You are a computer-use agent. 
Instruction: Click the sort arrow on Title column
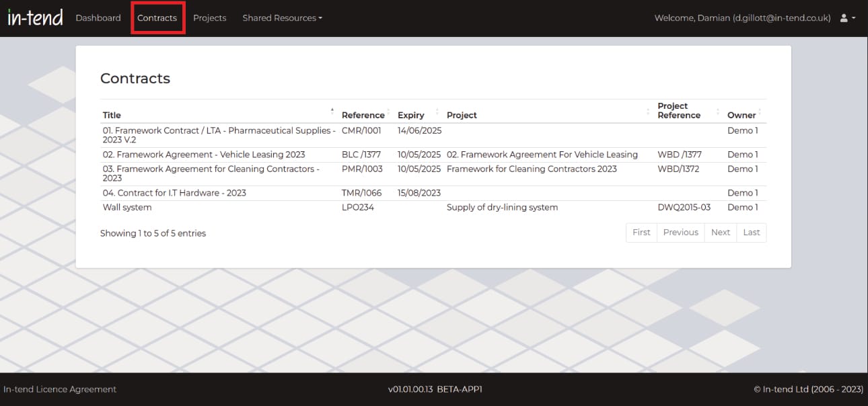(x=332, y=110)
